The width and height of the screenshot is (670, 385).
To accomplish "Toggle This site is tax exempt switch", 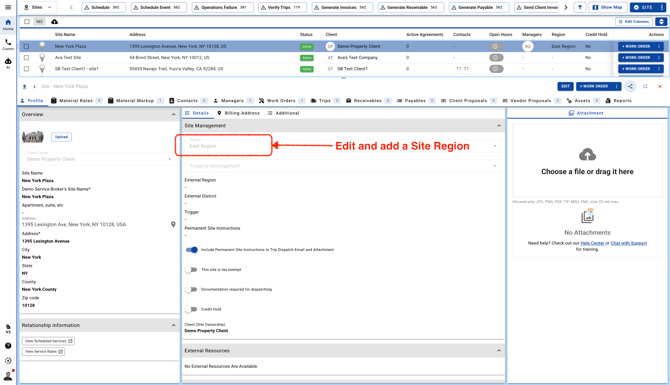I will (191, 270).
